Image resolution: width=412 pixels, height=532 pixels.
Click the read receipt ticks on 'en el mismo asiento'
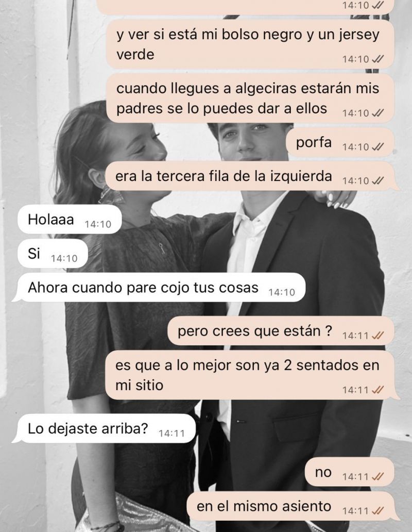[x=378, y=511]
